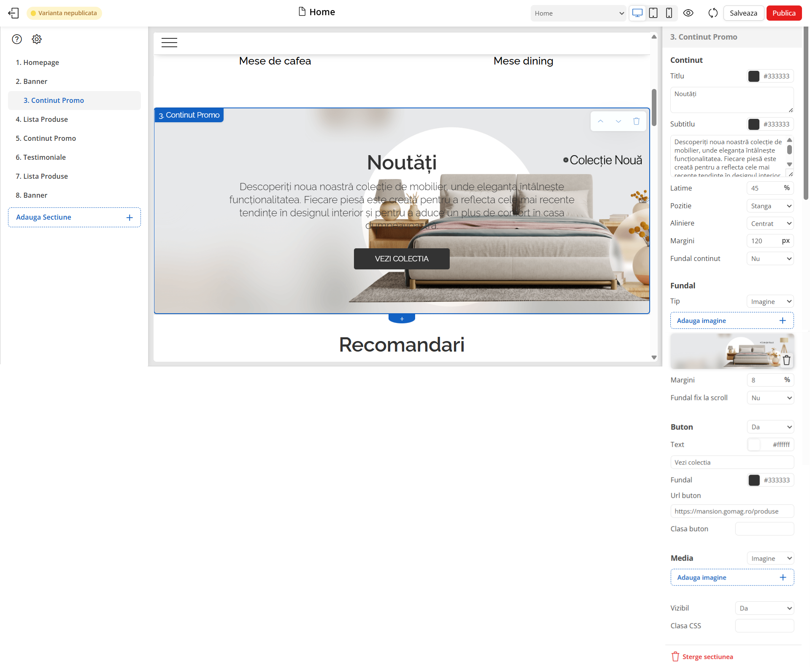Move section up with chevron arrow
The width and height of the screenshot is (810, 672).
pos(600,121)
